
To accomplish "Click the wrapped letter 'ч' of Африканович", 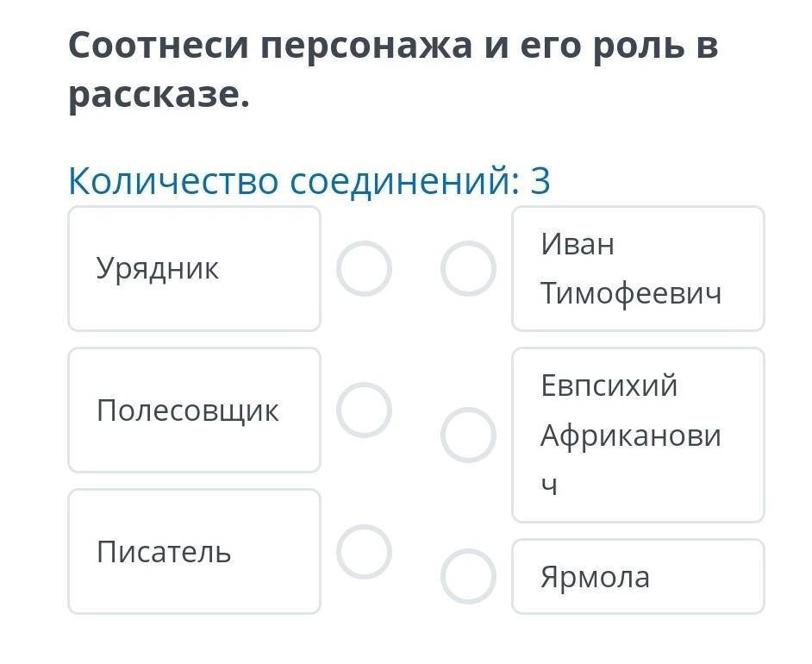I will 549,485.
